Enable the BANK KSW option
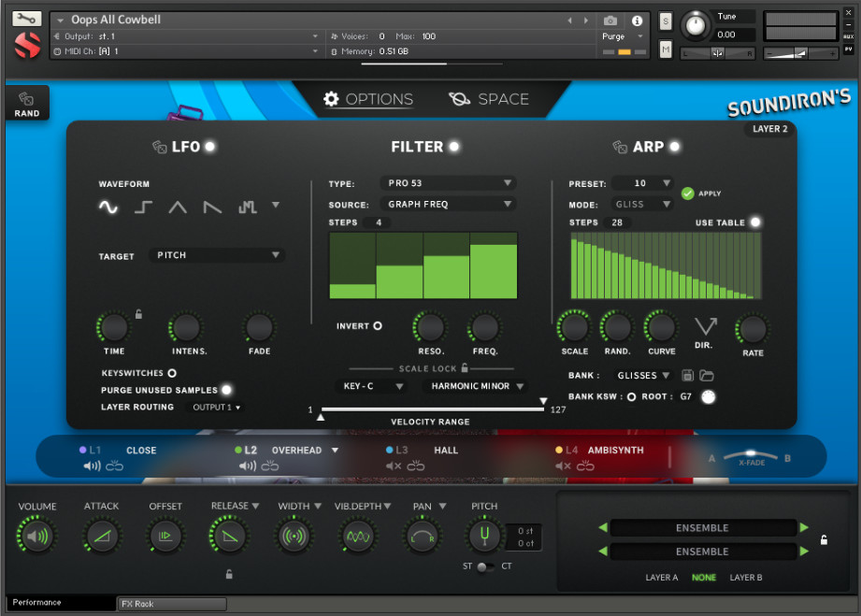The image size is (861, 616). [631, 397]
